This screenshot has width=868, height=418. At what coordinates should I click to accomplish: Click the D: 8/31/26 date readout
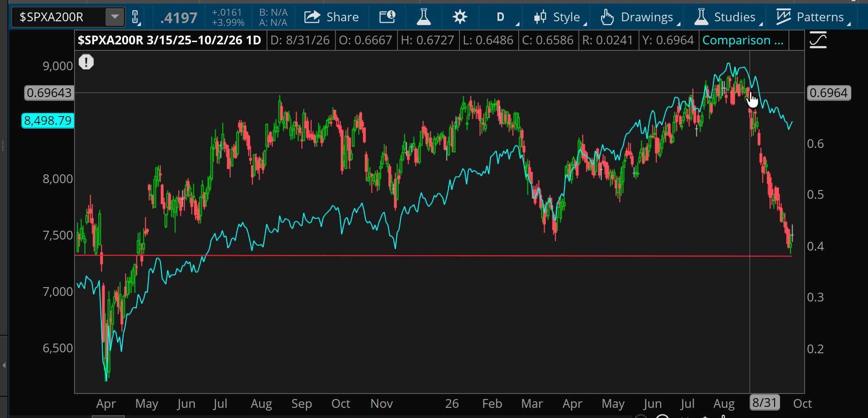pos(300,41)
